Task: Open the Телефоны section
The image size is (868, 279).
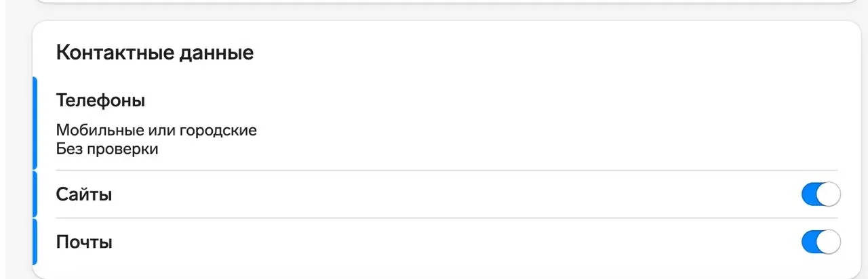Action: point(100,101)
